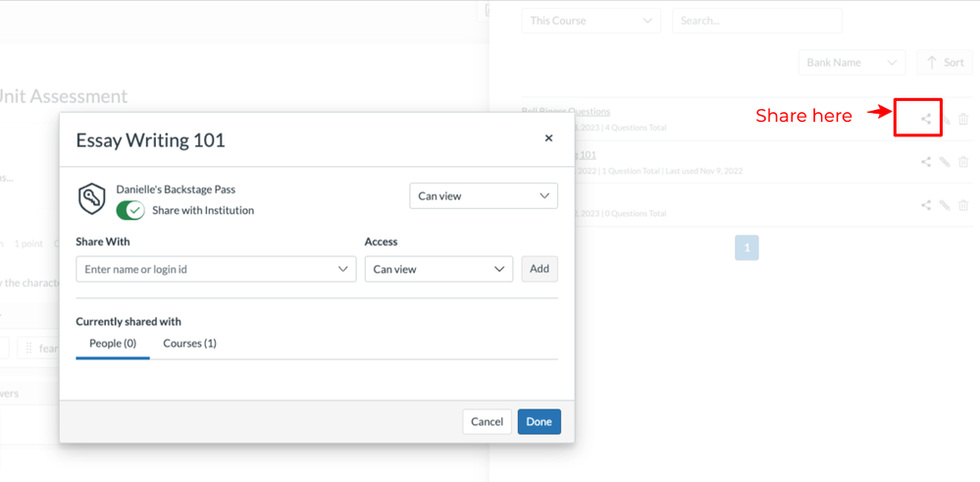The height and width of the screenshot is (482, 980).
Task: Open the Bank Name sort-by dropdown
Action: [851, 63]
